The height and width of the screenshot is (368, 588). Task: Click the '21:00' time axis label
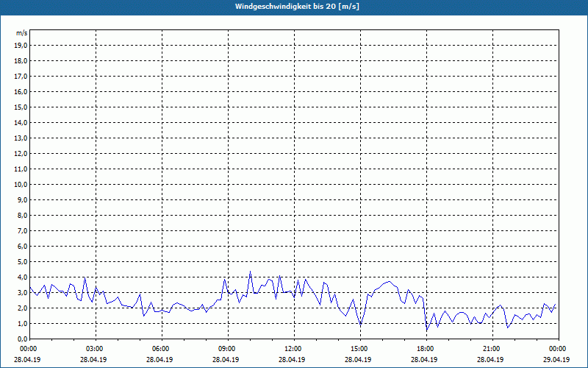492,349
